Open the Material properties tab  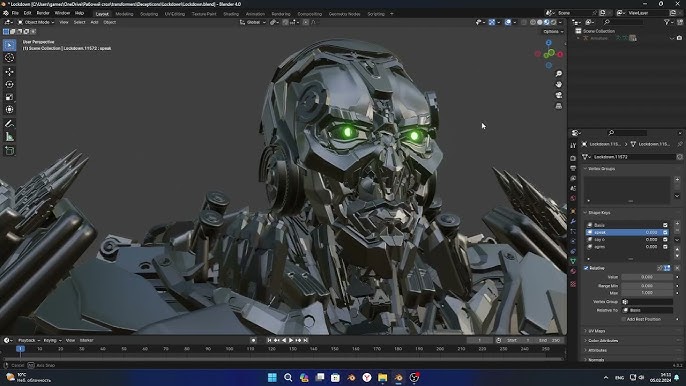pos(573,271)
